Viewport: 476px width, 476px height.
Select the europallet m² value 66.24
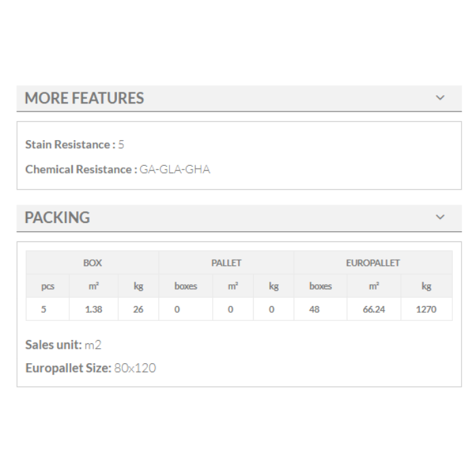coord(374,309)
